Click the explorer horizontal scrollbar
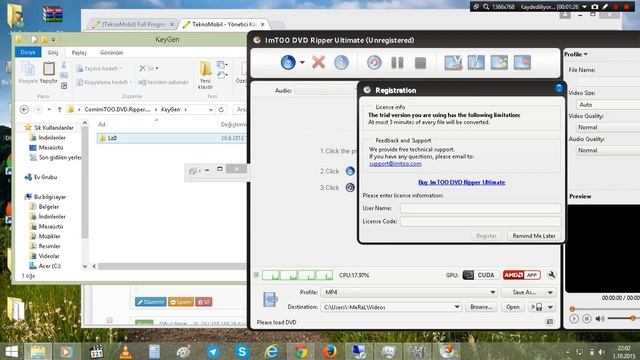 pyautogui.click(x=172, y=266)
